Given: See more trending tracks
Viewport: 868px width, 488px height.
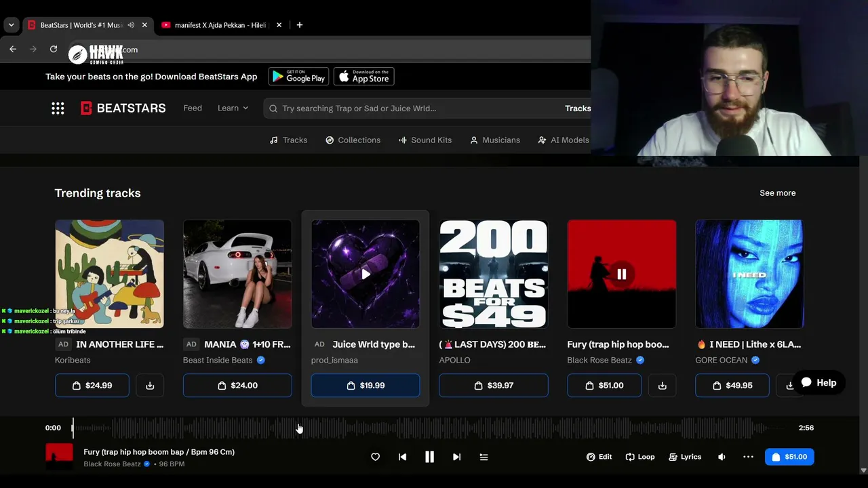Looking at the screenshot, I should tap(778, 193).
